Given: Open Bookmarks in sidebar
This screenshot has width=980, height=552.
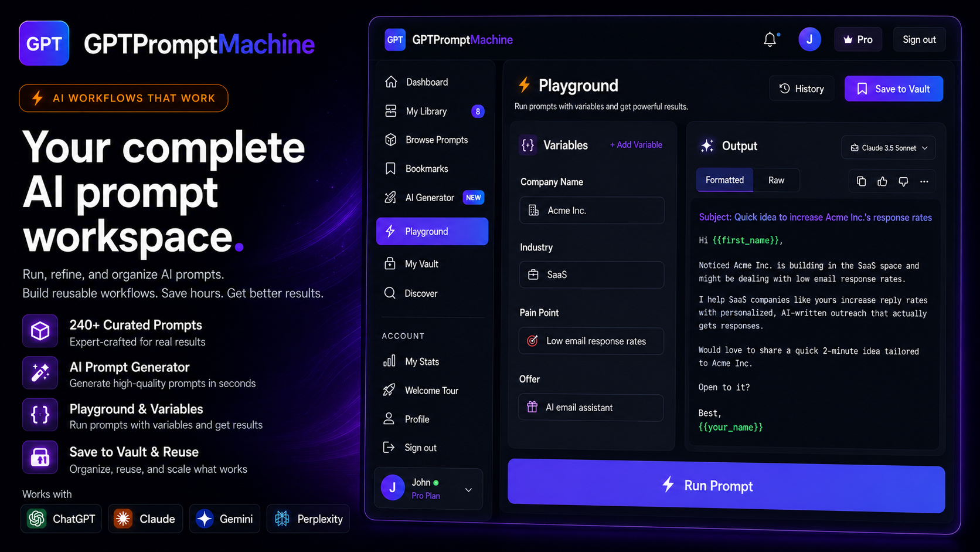Looking at the screenshot, I should (432, 168).
